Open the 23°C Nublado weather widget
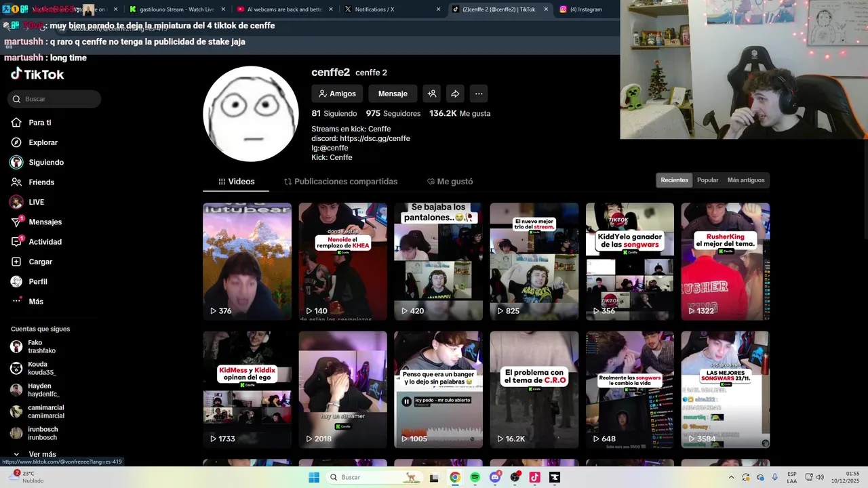The image size is (868, 488). (26, 477)
